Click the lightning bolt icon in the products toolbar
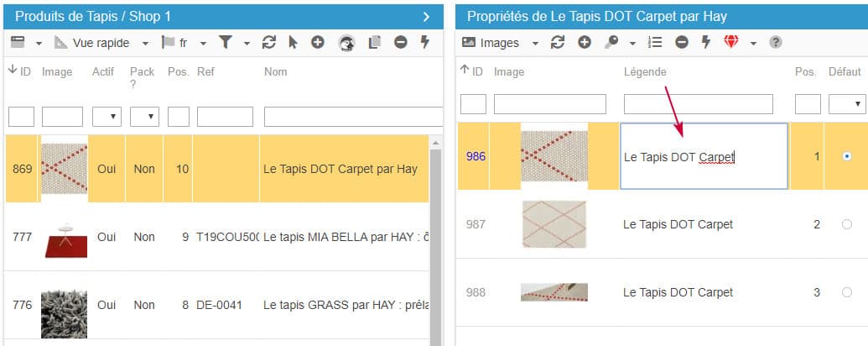The height and width of the screenshot is (346, 868). 424,42
